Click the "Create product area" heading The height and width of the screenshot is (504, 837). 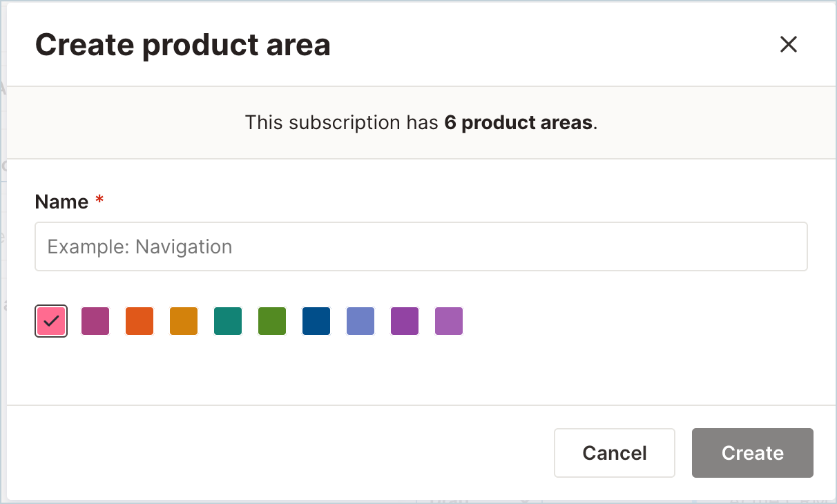point(183,45)
